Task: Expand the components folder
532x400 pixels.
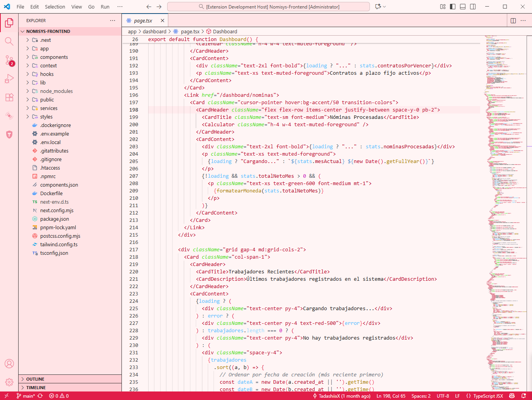Action: pyautogui.click(x=70, y=57)
